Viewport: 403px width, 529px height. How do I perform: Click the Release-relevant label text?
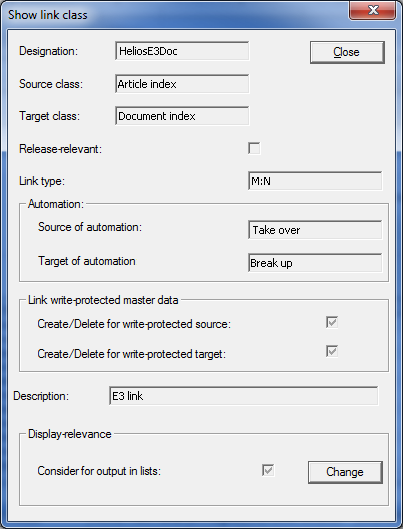(60, 149)
